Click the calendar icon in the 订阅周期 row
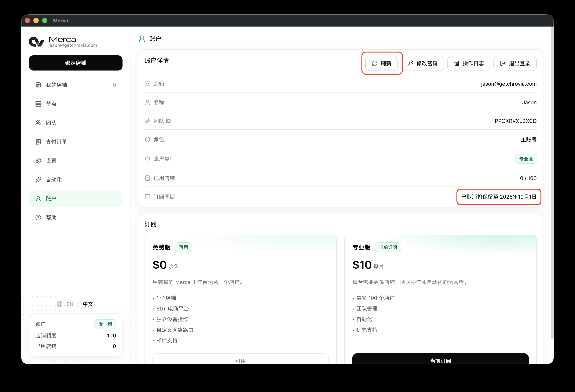Viewport: 575px width, 392px height. pos(148,197)
